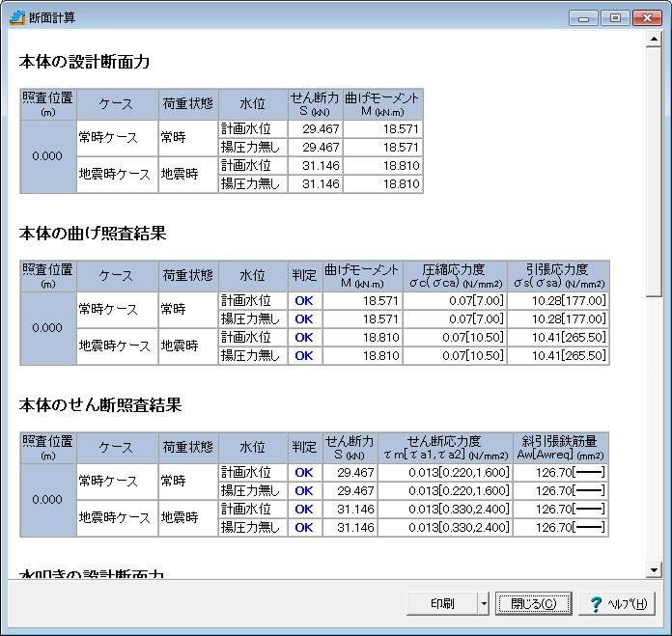
Task: Click the 0.000 position cell in the bending check table
Action: [x=48, y=328]
